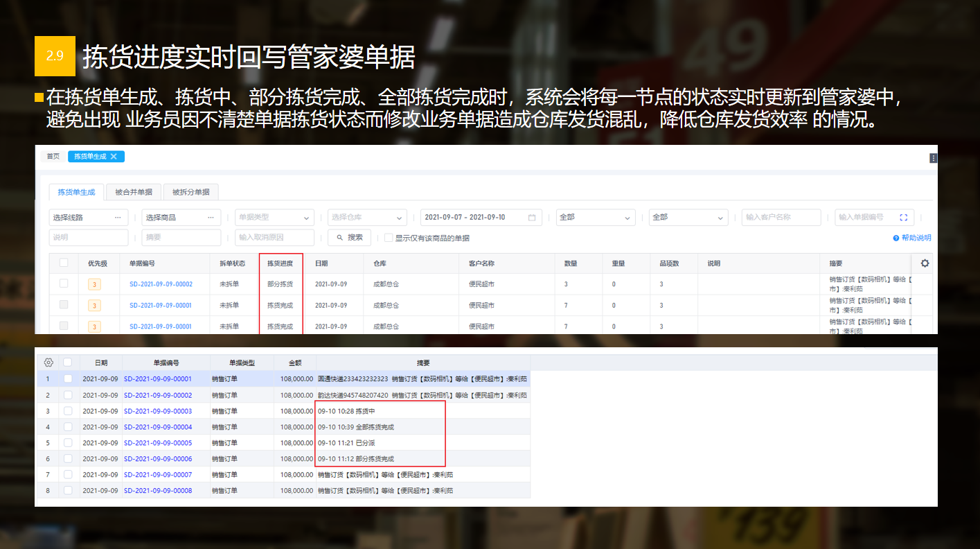The image size is (980, 549).
Task: Click the 搜索 search button
Action: [350, 238]
